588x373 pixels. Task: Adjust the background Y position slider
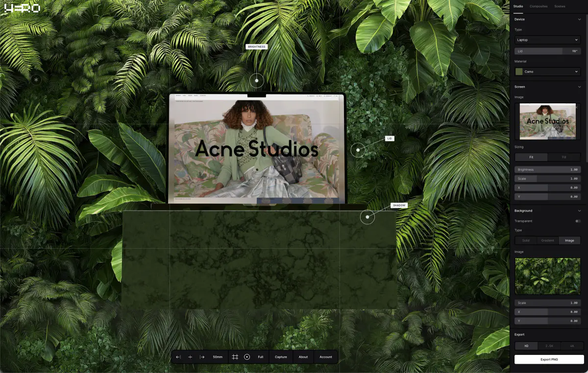(547, 321)
